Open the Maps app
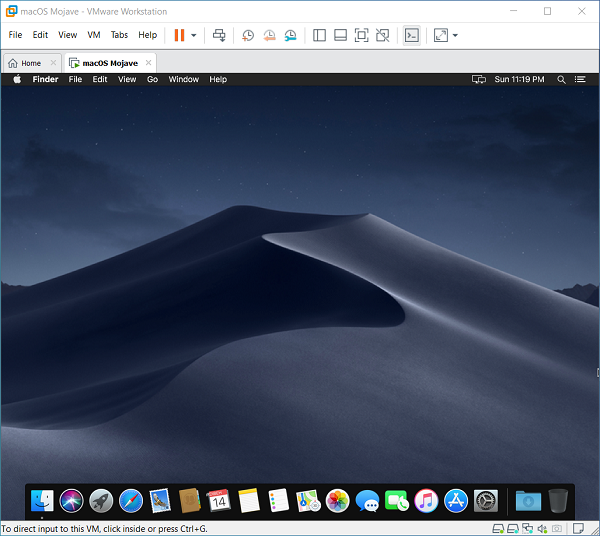600x536 pixels. 308,500
